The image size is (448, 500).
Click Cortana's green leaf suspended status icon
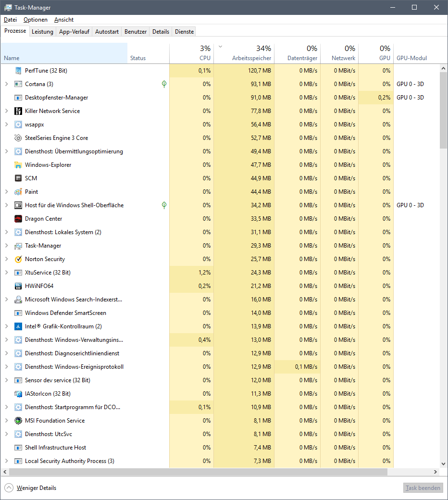(164, 84)
